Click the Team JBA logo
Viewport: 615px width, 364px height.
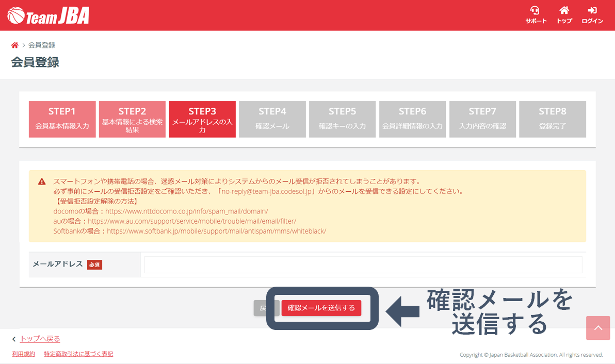click(48, 15)
